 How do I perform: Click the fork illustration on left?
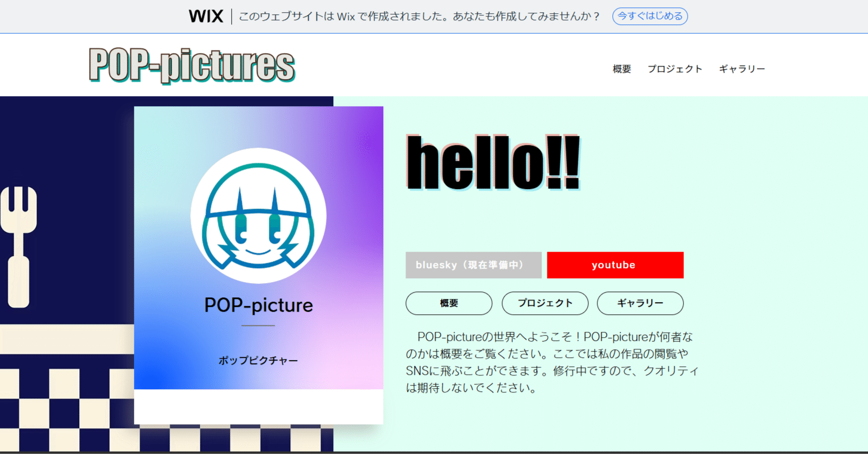click(19, 247)
